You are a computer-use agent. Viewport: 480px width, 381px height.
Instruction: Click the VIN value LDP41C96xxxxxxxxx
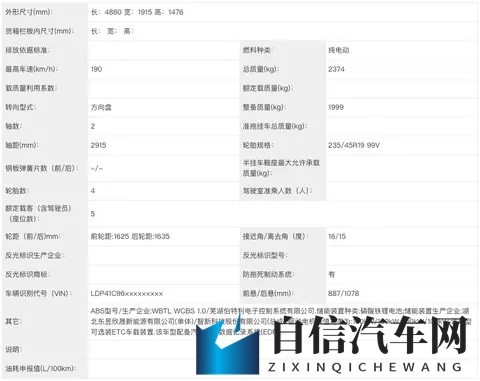[x=127, y=294]
